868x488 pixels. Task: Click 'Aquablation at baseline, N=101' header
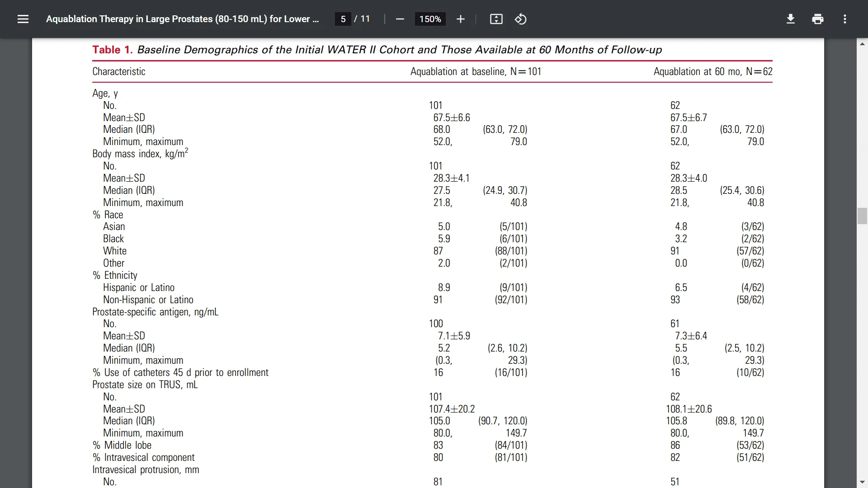click(476, 71)
